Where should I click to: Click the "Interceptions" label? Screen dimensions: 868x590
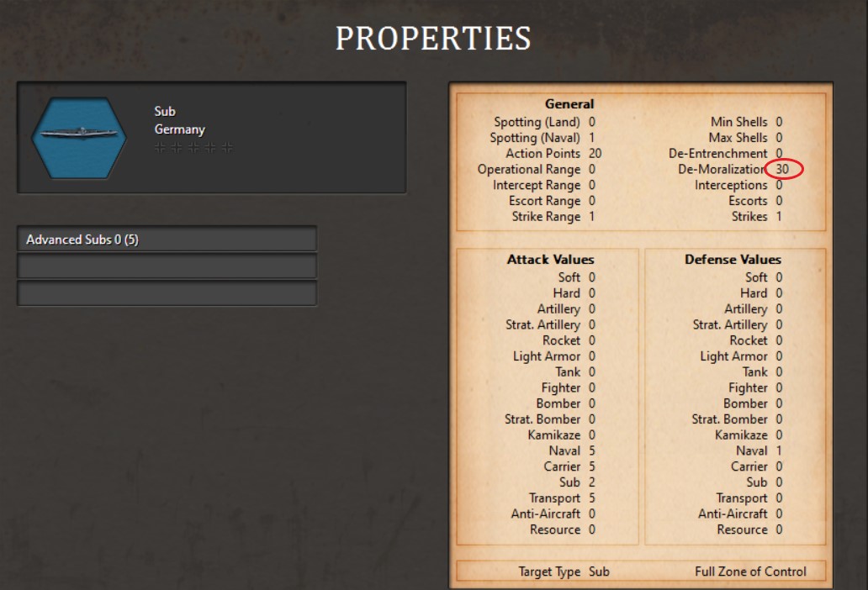[731, 185]
